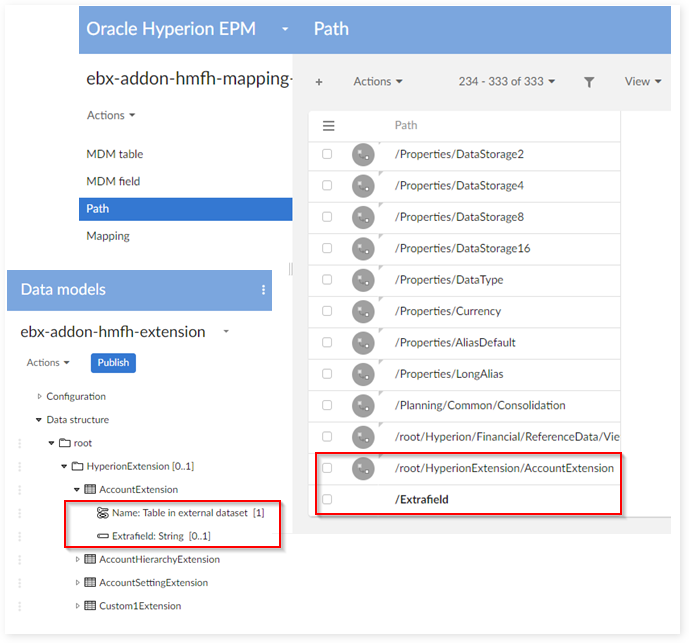Image resolution: width=689 pixels, height=643 pixels.
Task: Click the root folder icon in the tree
Action: click(x=65, y=443)
